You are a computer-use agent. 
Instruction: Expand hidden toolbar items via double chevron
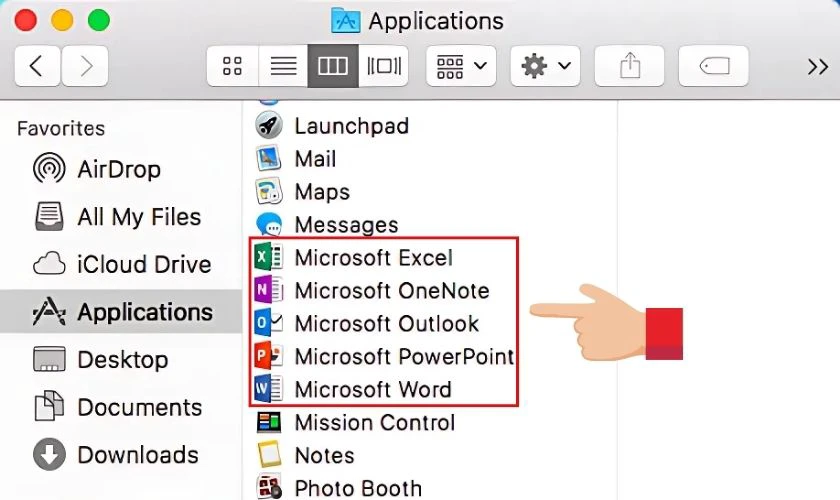pyautogui.click(x=817, y=67)
